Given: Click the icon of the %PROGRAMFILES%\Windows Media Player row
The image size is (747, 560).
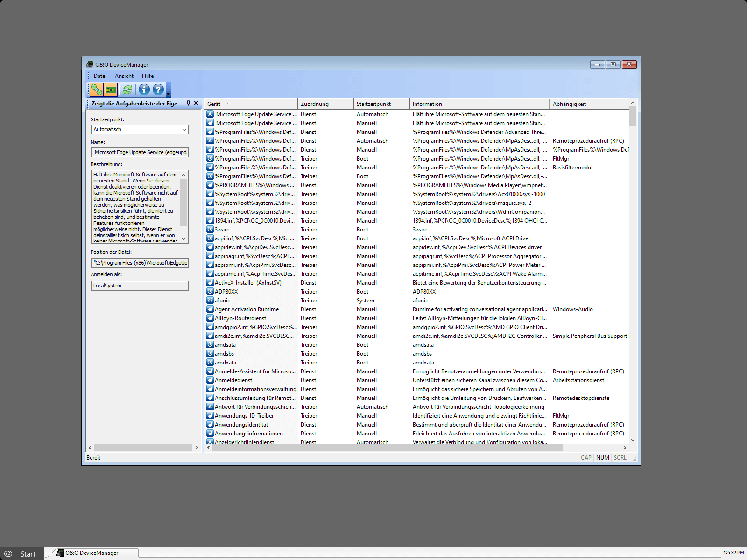Looking at the screenshot, I should pos(210,185).
